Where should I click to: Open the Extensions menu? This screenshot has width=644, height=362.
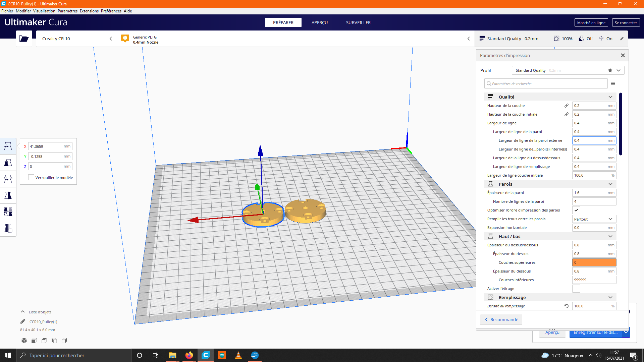89,11
